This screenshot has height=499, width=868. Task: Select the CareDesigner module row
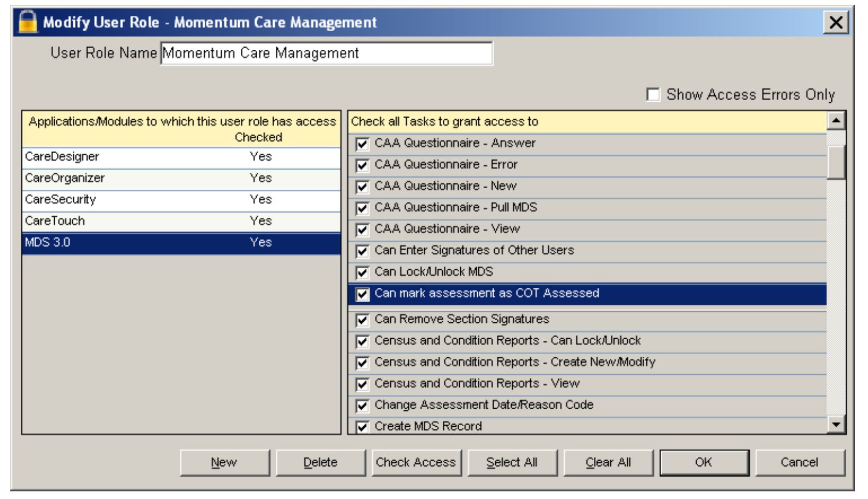coord(181,157)
